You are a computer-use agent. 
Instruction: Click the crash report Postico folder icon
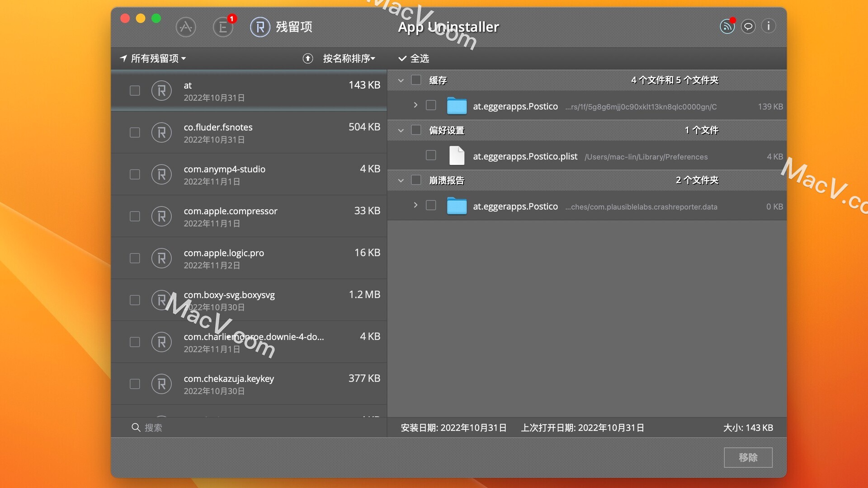click(x=457, y=206)
